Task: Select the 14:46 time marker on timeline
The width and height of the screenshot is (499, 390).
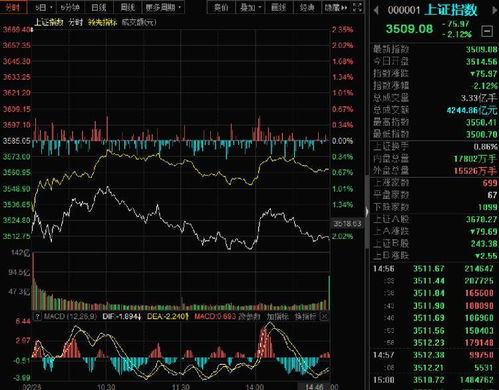Action: (314, 387)
